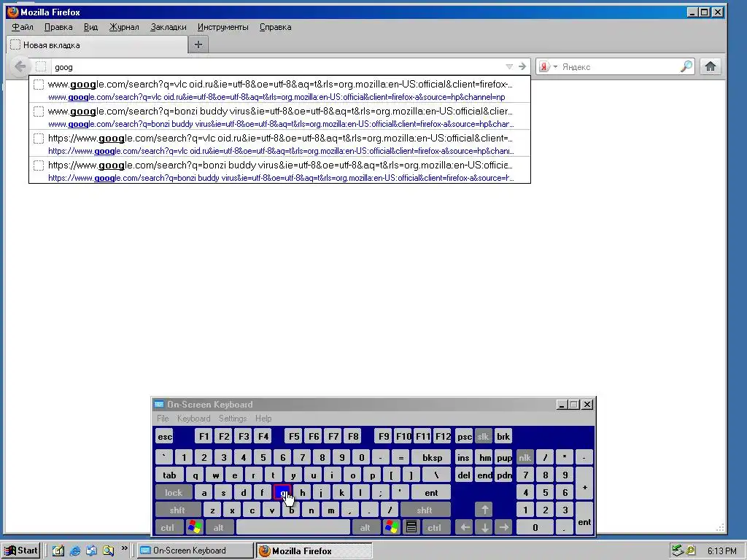This screenshot has height=560, width=747.
Task: Click the magnifier icon in Yandex search box
Action: [686, 66]
